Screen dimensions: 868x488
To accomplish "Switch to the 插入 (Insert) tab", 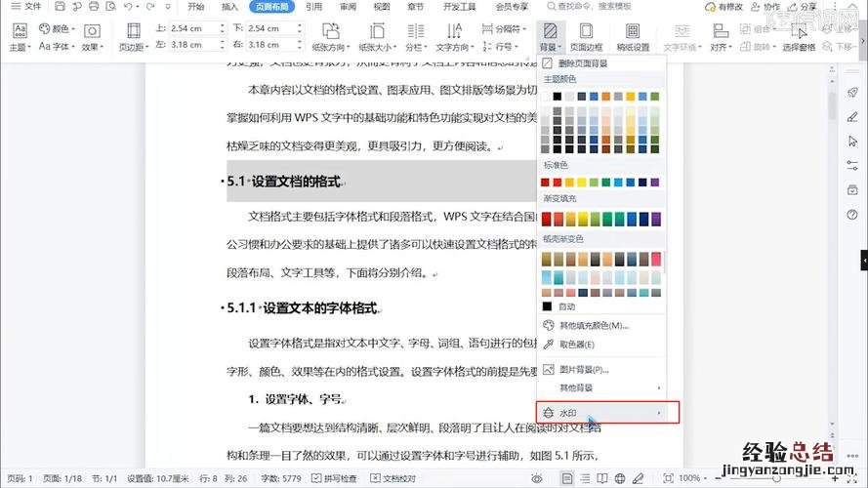I will 229,6.
